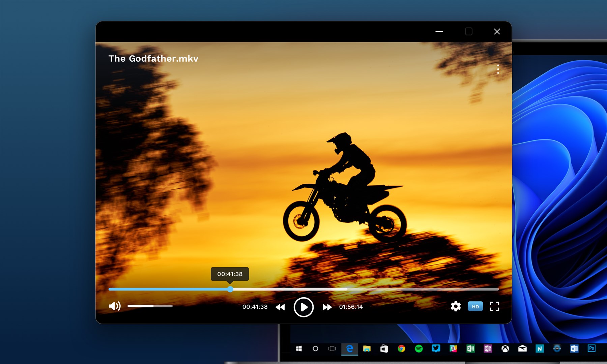Adjust the volume slider
This screenshot has height=364, width=607.
(x=150, y=306)
